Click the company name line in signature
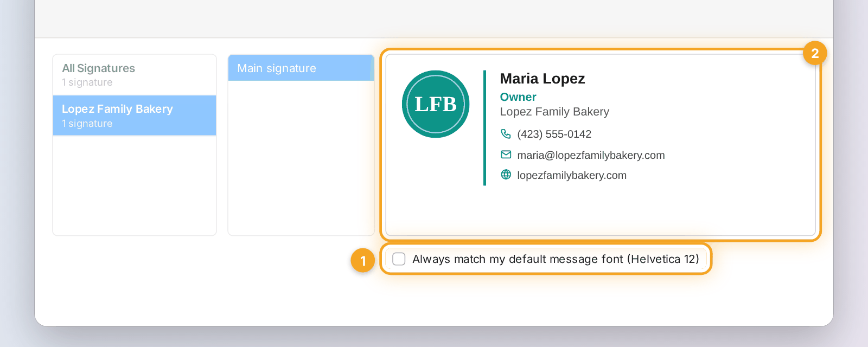 pyautogui.click(x=554, y=112)
